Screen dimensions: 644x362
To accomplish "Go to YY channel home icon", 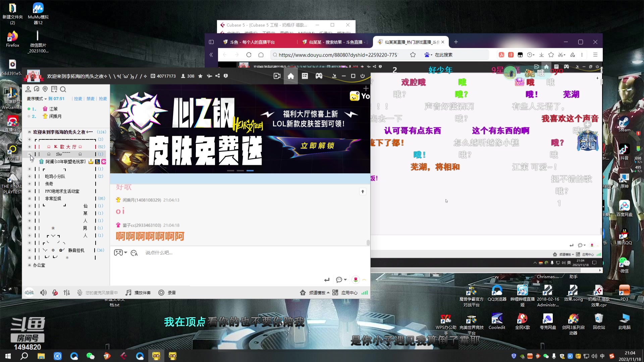I will [x=291, y=76].
